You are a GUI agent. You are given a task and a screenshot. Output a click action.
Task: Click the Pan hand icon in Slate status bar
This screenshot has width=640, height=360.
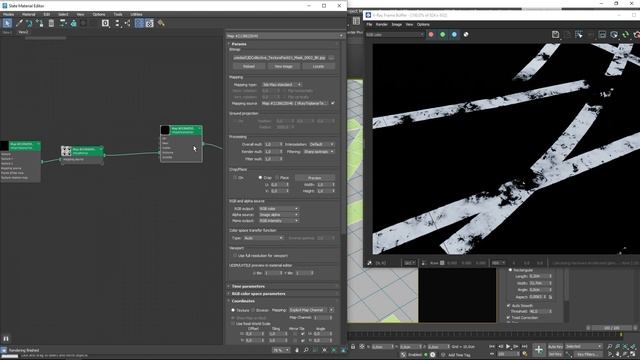(297, 350)
